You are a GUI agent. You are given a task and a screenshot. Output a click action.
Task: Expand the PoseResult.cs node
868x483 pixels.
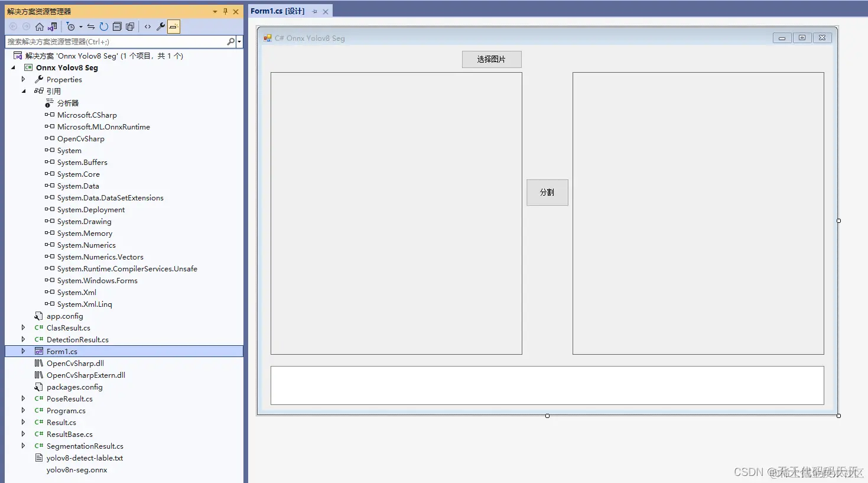24,398
